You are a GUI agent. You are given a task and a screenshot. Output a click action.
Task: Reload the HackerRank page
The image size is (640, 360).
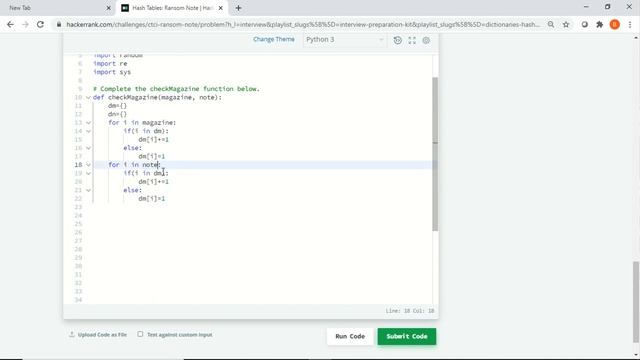point(40,24)
